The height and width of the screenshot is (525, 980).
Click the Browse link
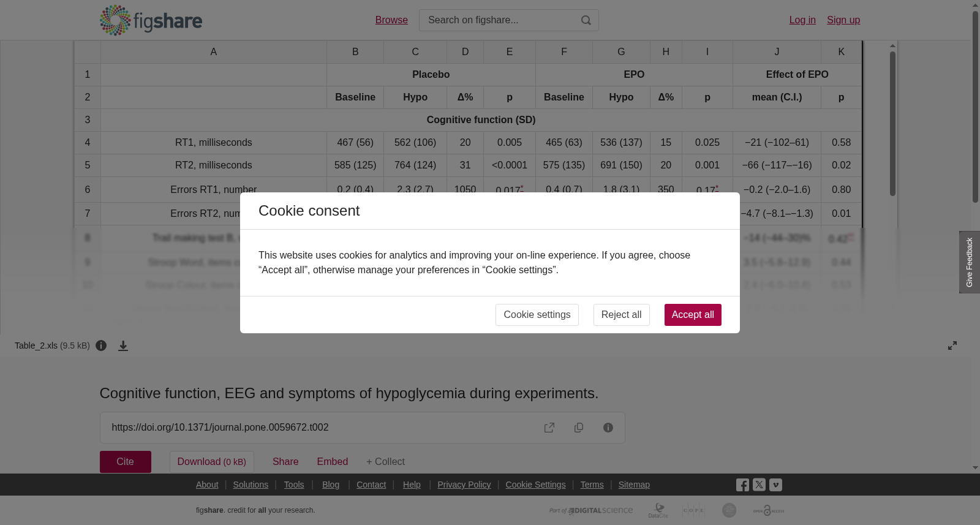[x=391, y=20]
